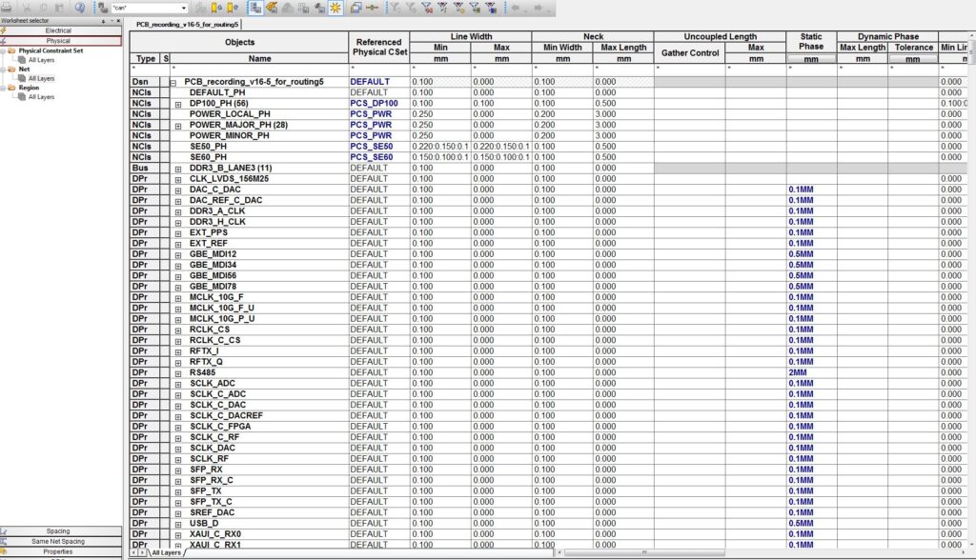Select the PCB_recording_v16-5_for_routing5 document tab
Image resolution: width=976 pixels, height=560 pixels.
pos(186,24)
